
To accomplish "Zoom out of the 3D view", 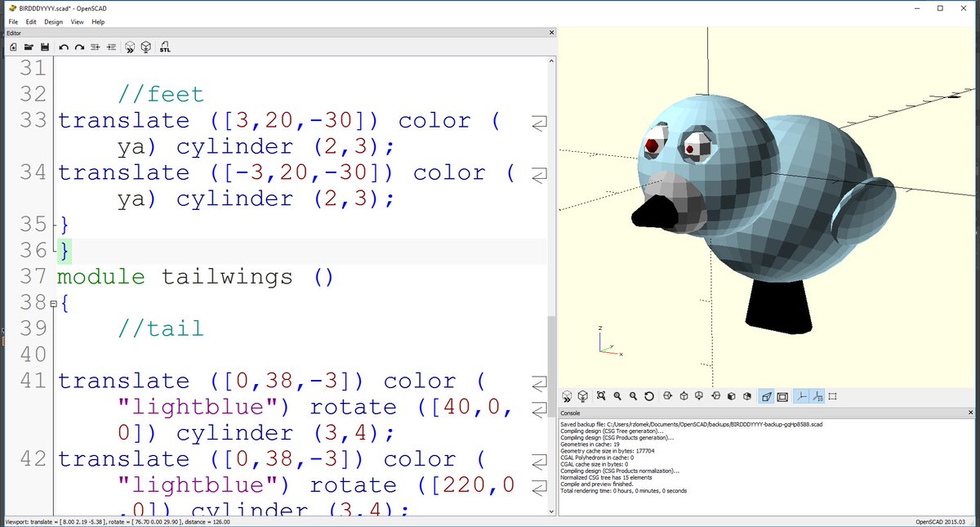I will coord(633,396).
